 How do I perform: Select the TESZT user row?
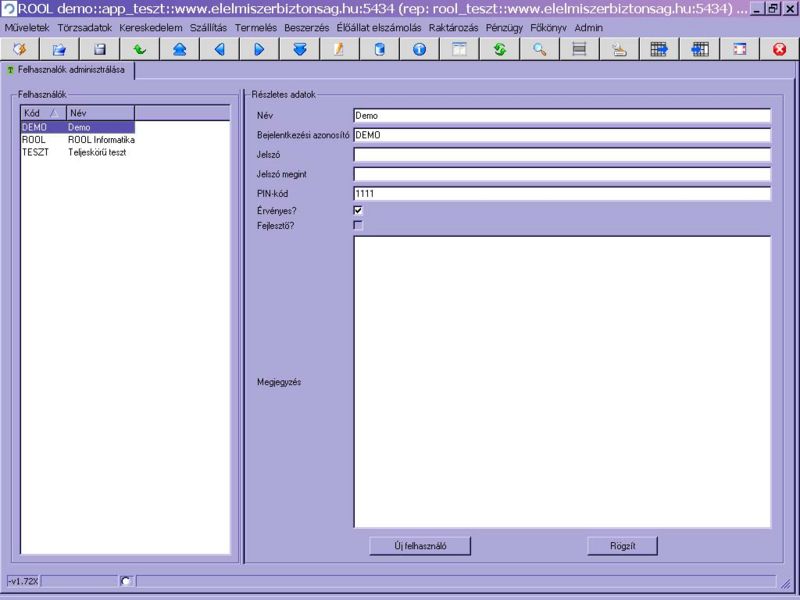click(77, 152)
